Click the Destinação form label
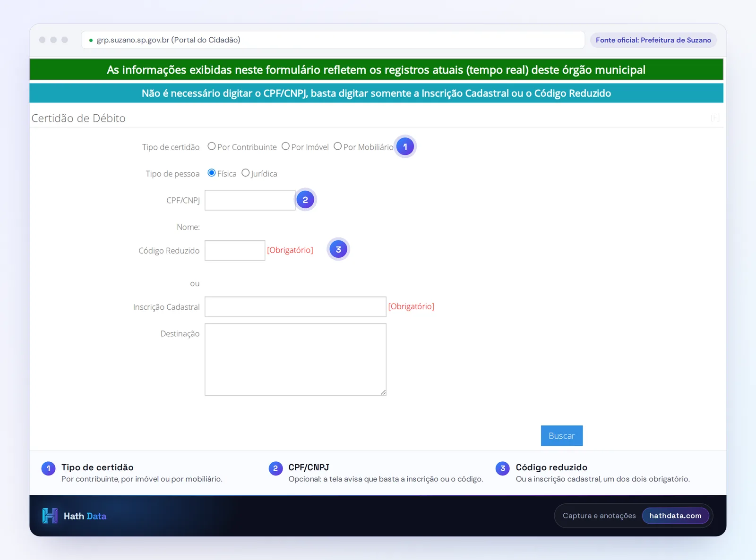This screenshot has height=560, width=756. (180, 334)
